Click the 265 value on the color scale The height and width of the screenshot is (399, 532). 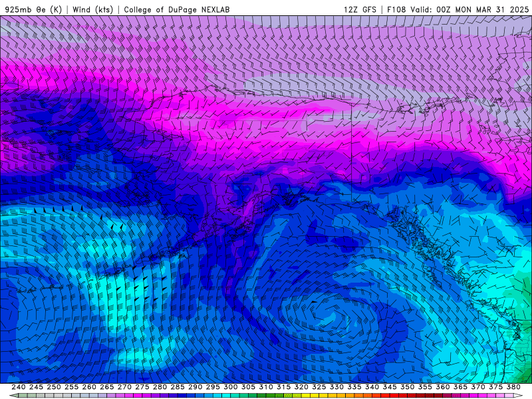[x=106, y=387]
